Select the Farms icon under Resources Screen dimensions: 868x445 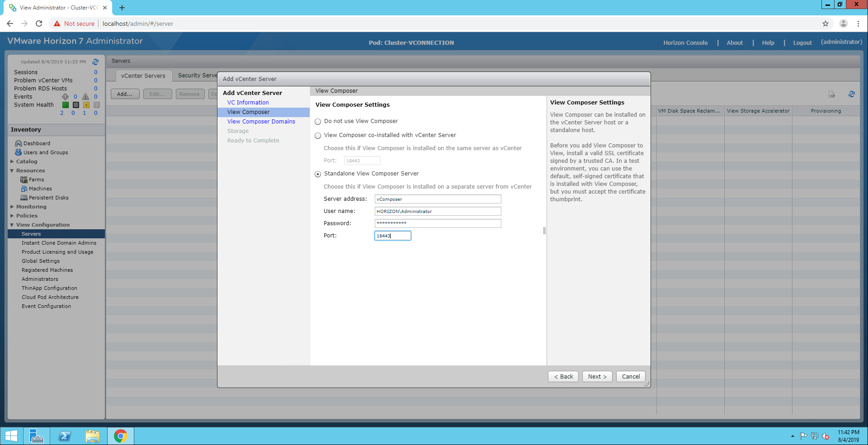pos(24,180)
